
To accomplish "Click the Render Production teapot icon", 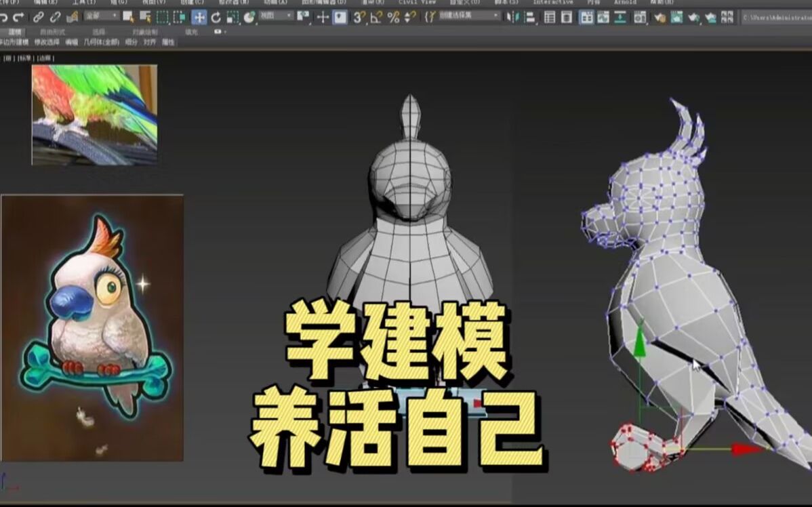I will point(693,18).
